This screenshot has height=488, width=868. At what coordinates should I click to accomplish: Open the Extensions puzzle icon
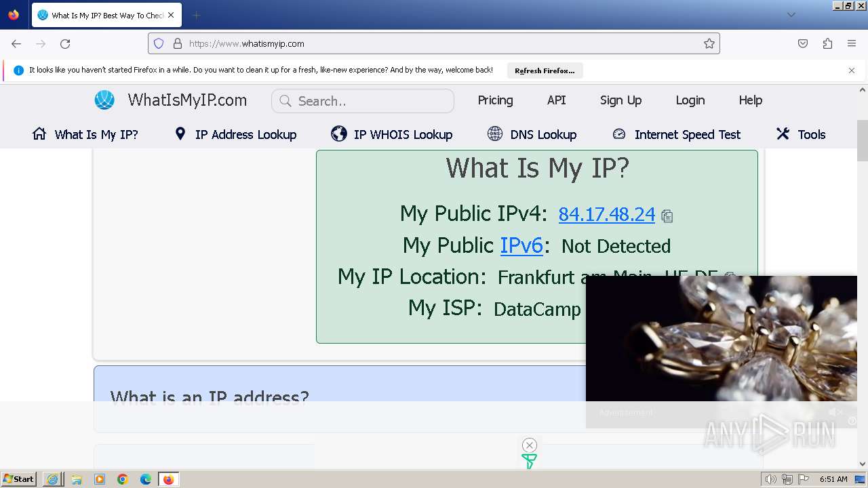827,43
